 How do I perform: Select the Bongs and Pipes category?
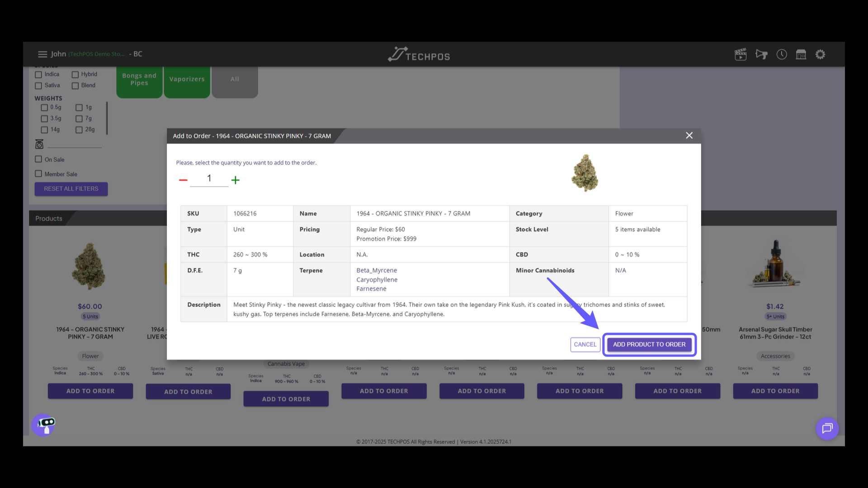pos(139,81)
